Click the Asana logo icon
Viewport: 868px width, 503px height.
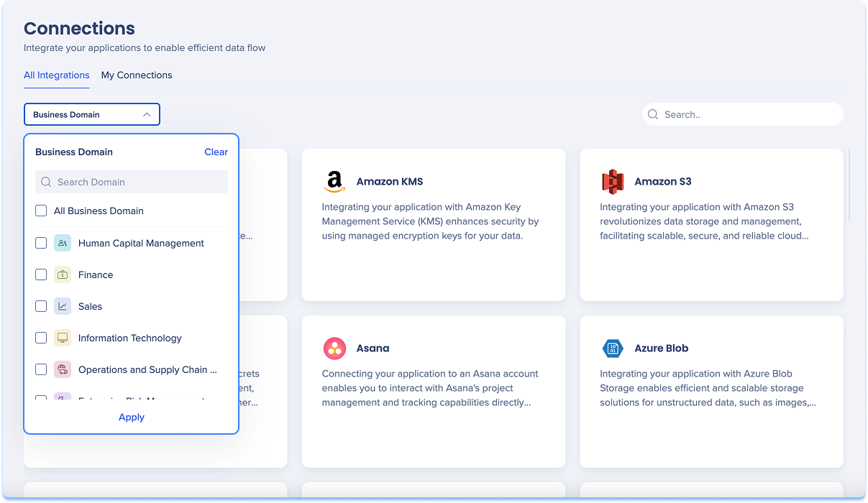click(x=334, y=349)
